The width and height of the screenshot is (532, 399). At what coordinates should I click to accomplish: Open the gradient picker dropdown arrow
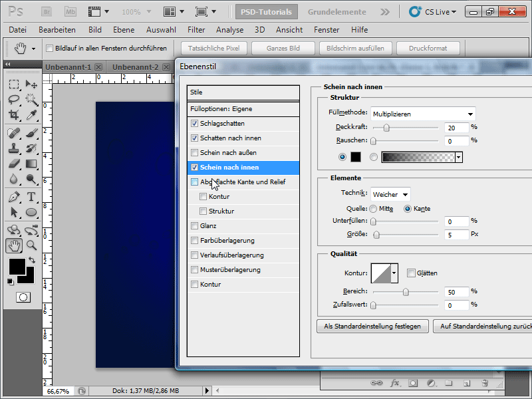(459, 157)
